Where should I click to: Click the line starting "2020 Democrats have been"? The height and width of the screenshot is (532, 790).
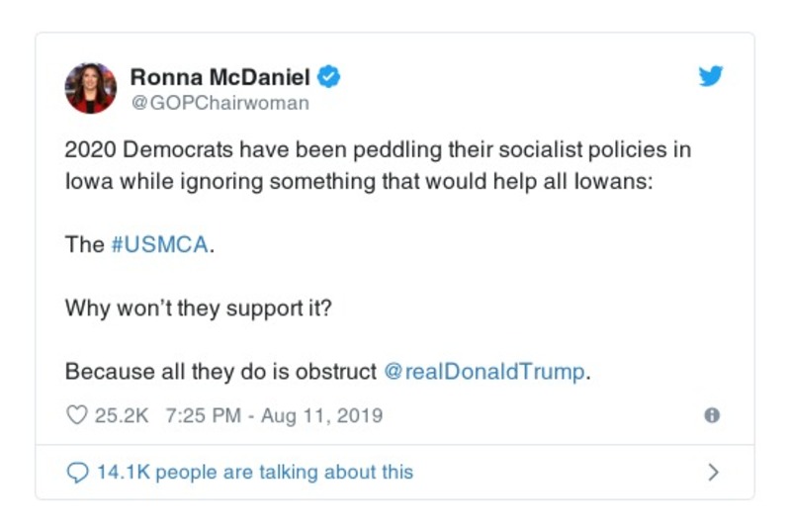click(x=378, y=150)
